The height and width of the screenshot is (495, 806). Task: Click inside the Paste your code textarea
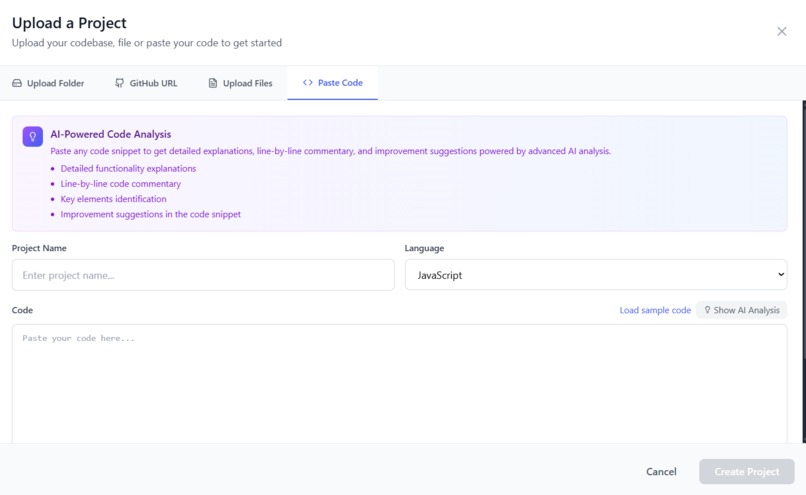pyautogui.click(x=399, y=383)
